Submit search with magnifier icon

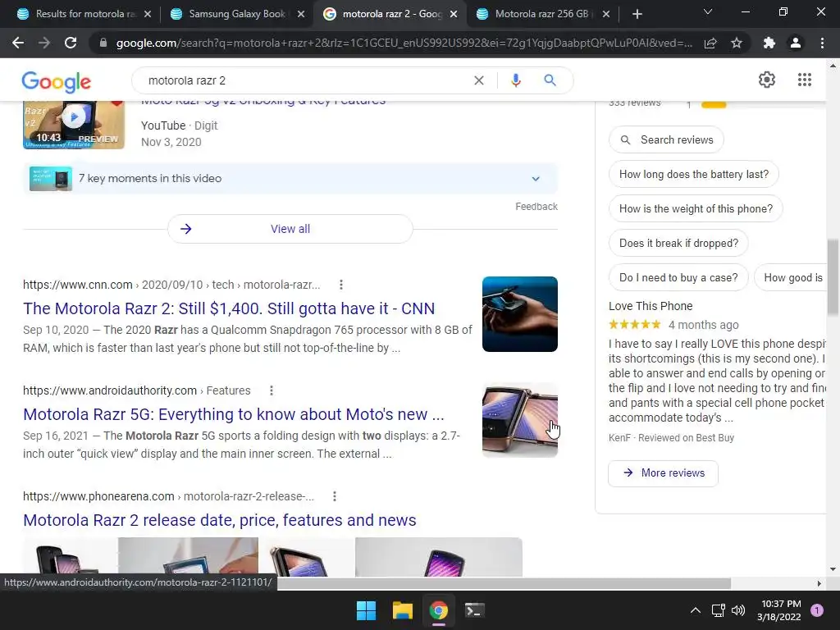[x=550, y=80]
